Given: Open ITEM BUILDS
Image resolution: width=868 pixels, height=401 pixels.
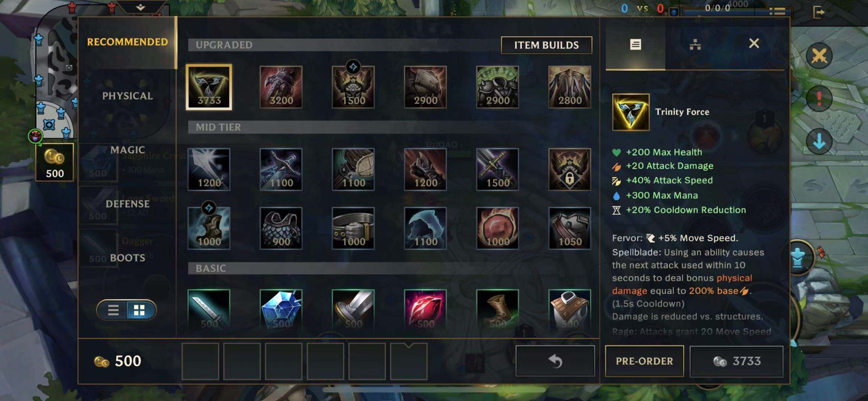Looking at the screenshot, I should click(546, 45).
